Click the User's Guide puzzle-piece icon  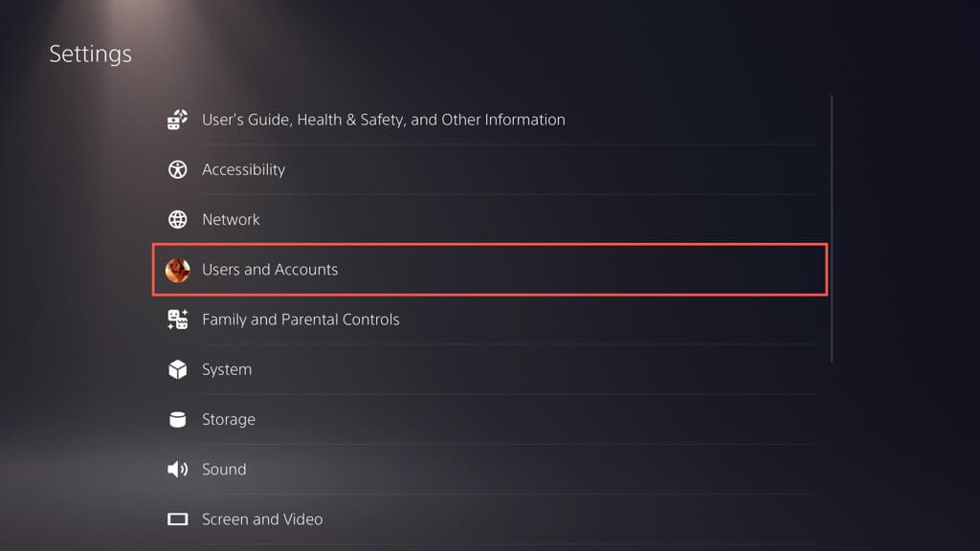point(178,120)
